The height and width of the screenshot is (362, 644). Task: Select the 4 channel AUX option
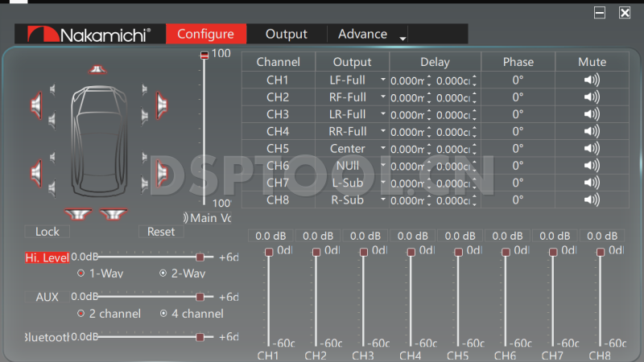[x=163, y=314]
